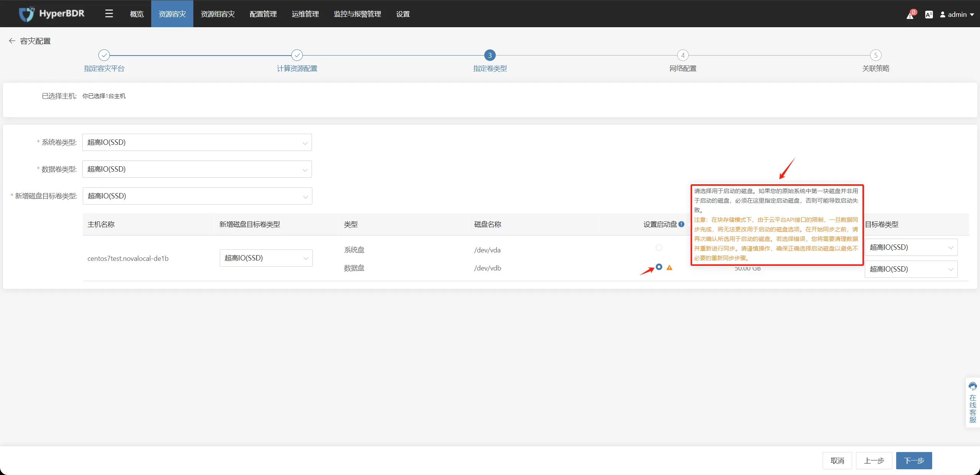The image size is (980, 475).
Task: Click the navigation menu hamburger icon
Action: [109, 13]
